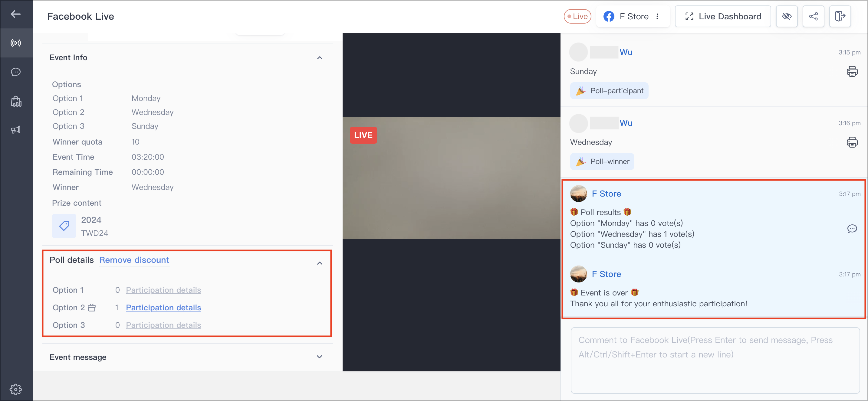The width and height of the screenshot is (868, 401).
Task: Click the 3:15 pm comment timestamp
Action: pyautogui.click(x=850, y=52)
